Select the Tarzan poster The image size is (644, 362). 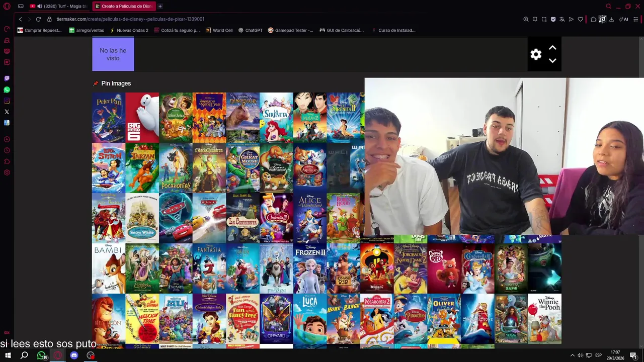click(142, 168)
